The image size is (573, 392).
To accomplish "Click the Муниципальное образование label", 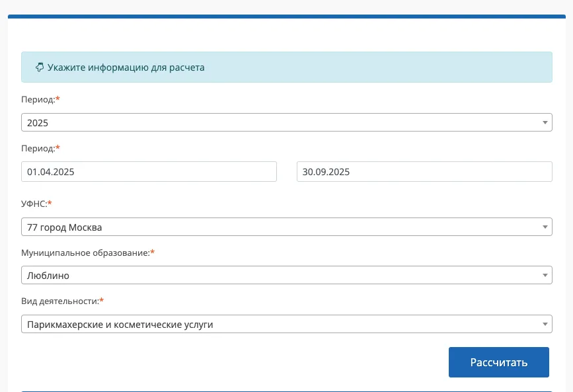I will pos(85,253).
